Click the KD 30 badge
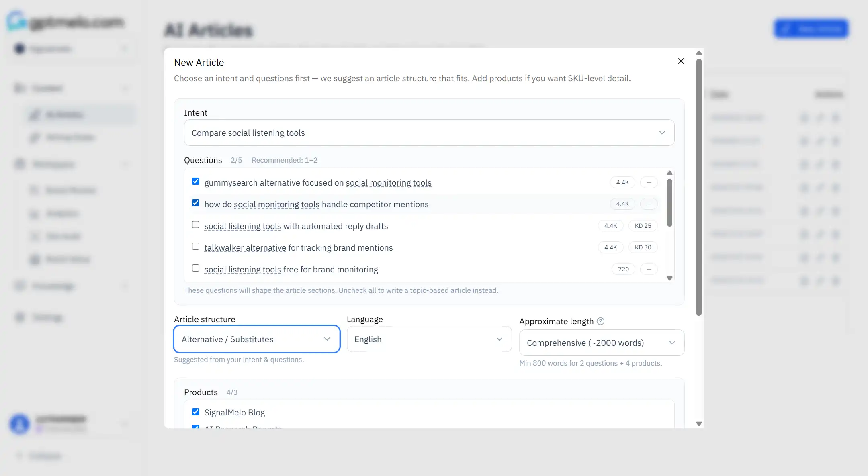This screenshot has width=868, height=476. tap(643, 247)
